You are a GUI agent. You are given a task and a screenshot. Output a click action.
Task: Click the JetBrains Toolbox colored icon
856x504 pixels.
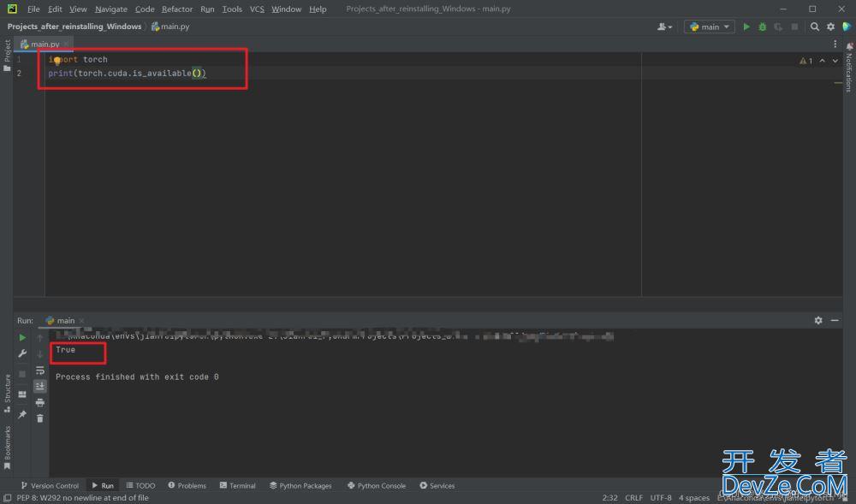click(847, 27)
